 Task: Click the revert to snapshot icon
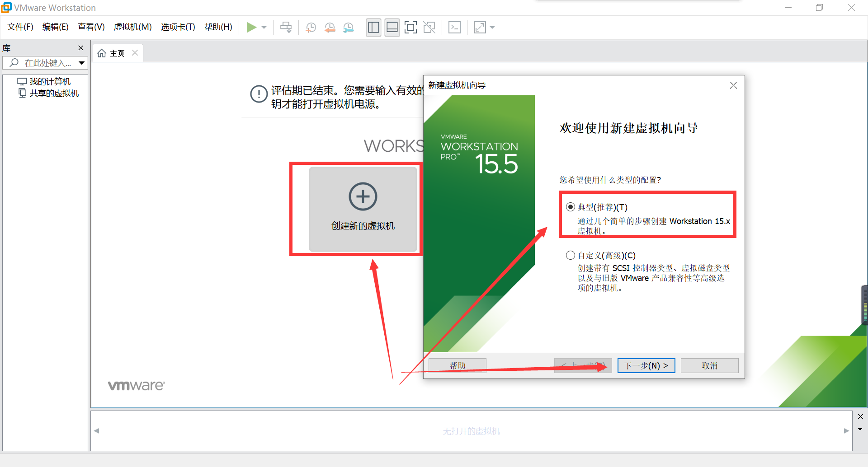330,28
